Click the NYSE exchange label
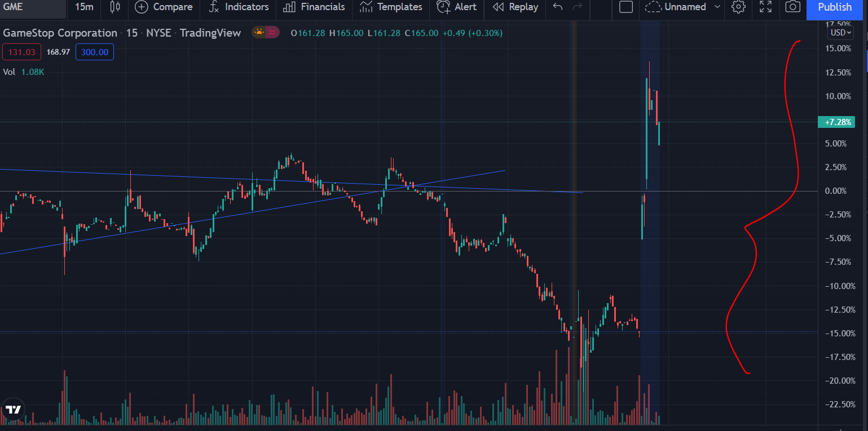Viewport: 868px width, 431px height. click(x=158, y=33)
